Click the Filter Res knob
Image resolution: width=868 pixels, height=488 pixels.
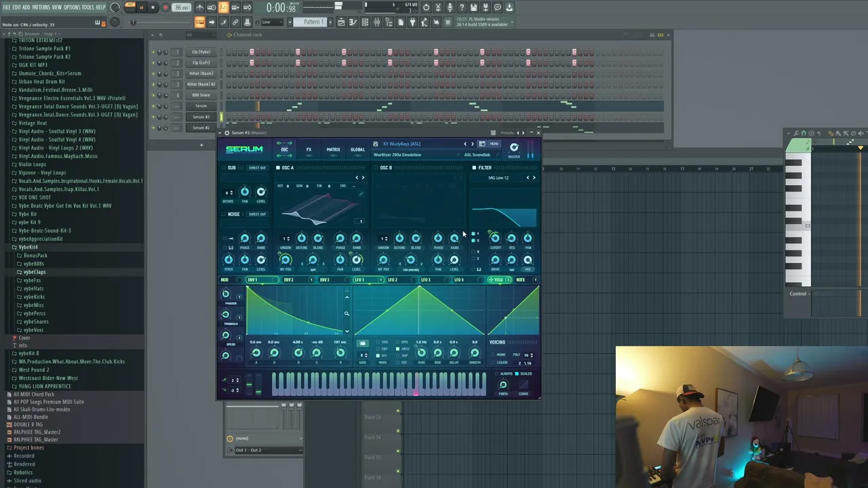click(511, 239)
